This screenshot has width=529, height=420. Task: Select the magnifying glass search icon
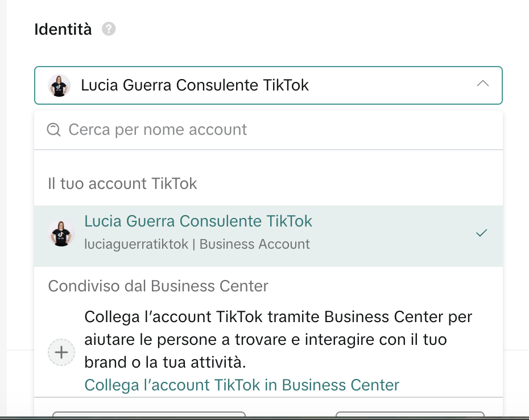53,129
